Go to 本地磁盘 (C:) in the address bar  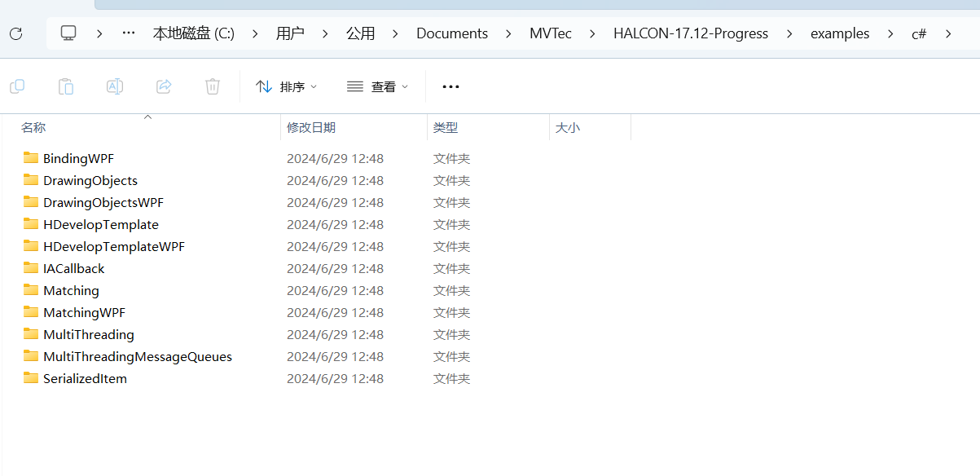click(194, 33)
